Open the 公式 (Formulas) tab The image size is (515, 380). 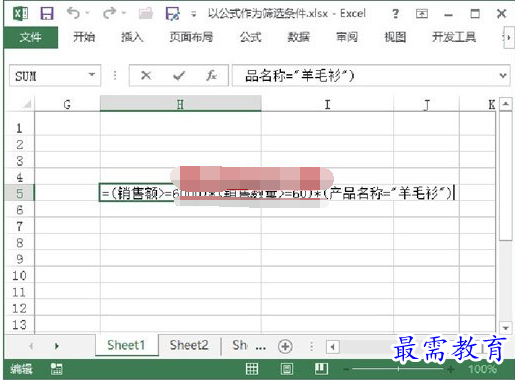[x=251, y=37]
